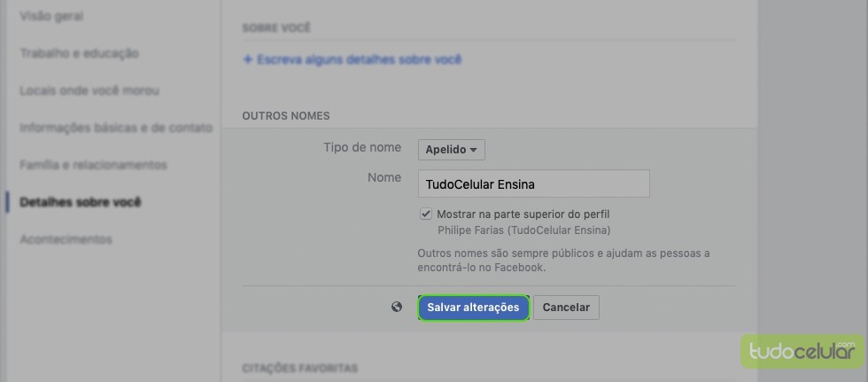Image resolution: width=868 pixels, height=382 pixels.
Task: Open the Acontecimentos section
Action: [66, 239]
